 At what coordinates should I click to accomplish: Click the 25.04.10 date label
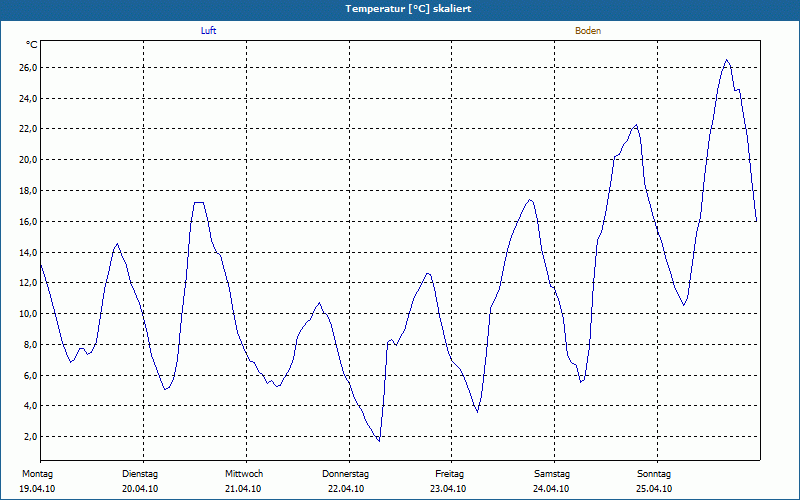point(654,489)
